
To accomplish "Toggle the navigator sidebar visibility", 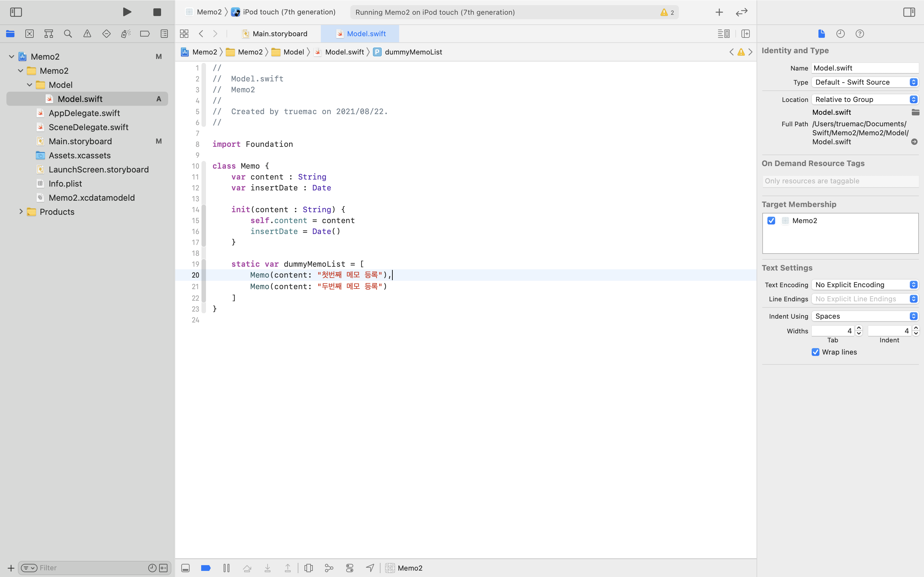I will [16, 12].
